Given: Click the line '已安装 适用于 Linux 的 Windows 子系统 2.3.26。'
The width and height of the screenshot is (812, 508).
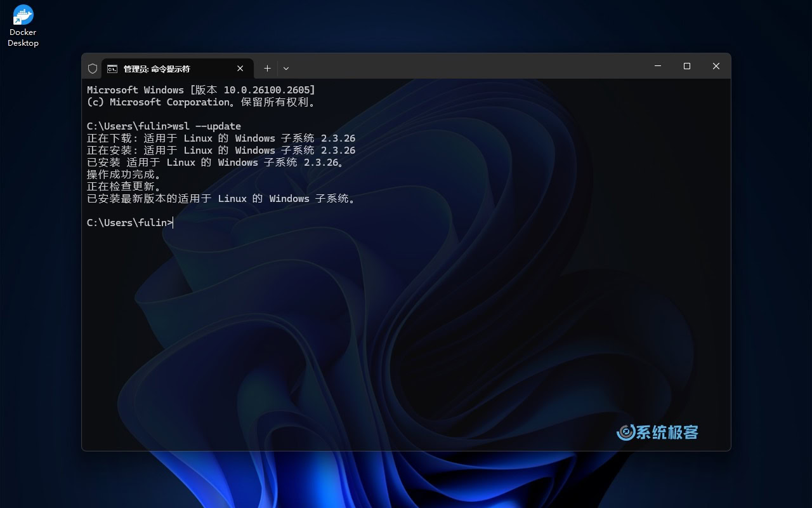Looking at the screenshot, I should 216,163.
